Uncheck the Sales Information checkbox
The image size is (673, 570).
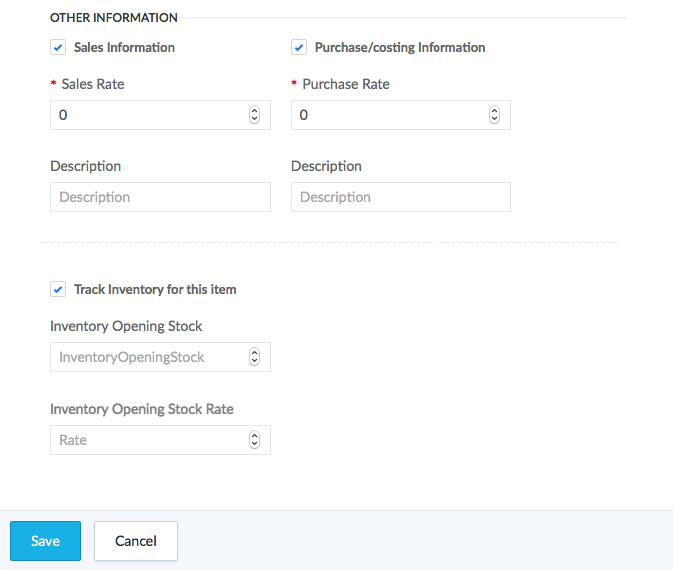[58, 47]
